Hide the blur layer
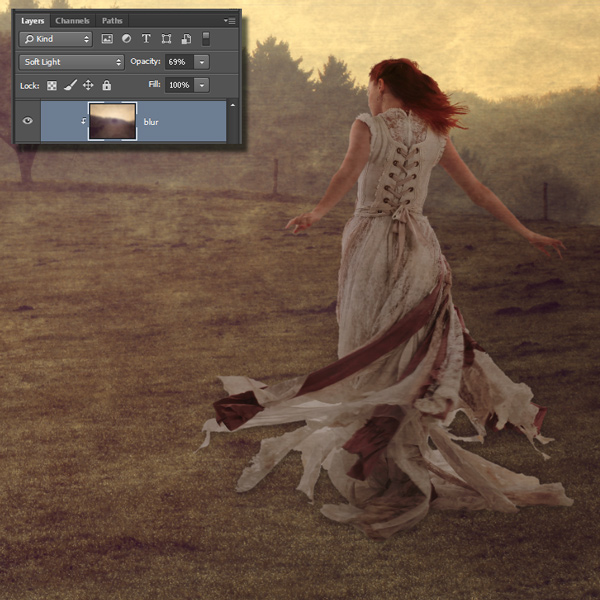The image size is (600, 600). coord(28,121)
